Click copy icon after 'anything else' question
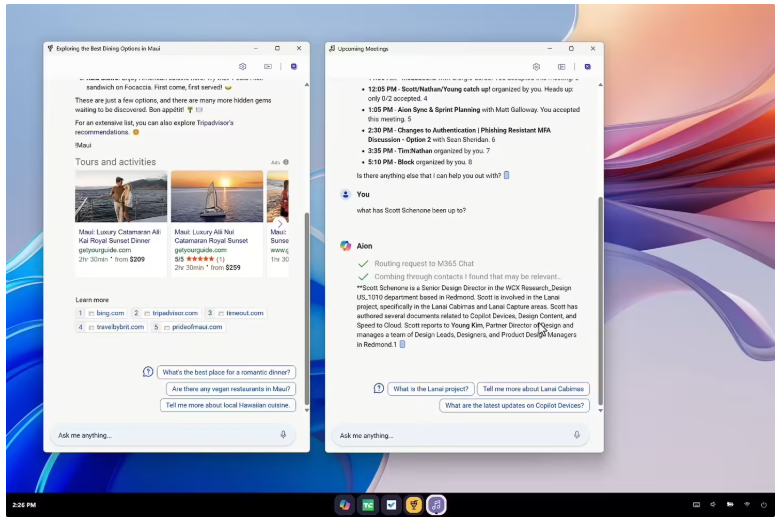782x522 pixels. click(x=506, y=175)
